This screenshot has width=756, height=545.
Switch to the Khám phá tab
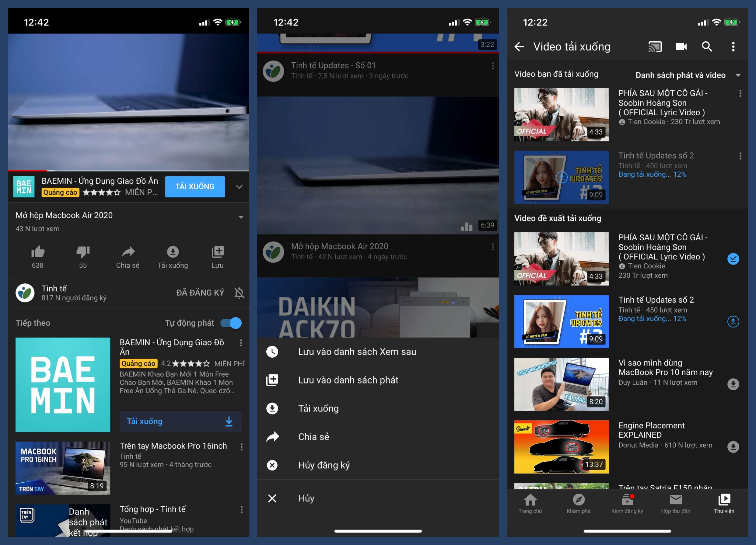(x=578, y=503)
